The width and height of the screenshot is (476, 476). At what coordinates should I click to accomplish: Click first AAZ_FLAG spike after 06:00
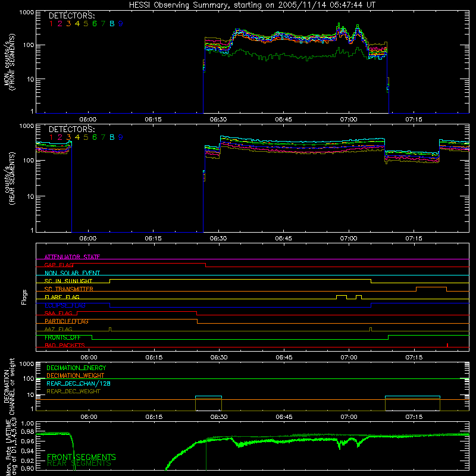tap(110, 329)
